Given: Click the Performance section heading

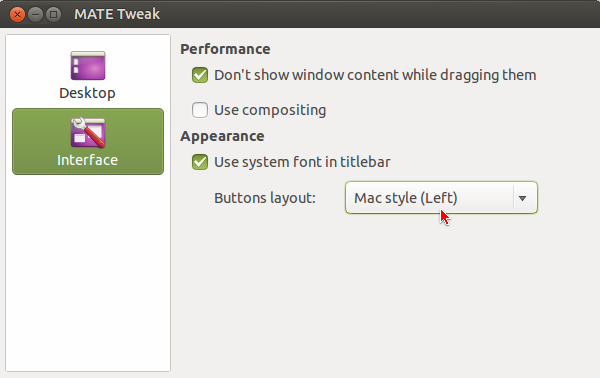Looking at the screenshot, I should pos(225,49).
